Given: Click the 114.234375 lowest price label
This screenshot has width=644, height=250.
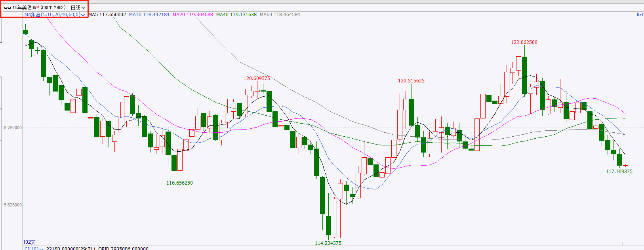Looking at the screenshot, I should coord(328,243).
